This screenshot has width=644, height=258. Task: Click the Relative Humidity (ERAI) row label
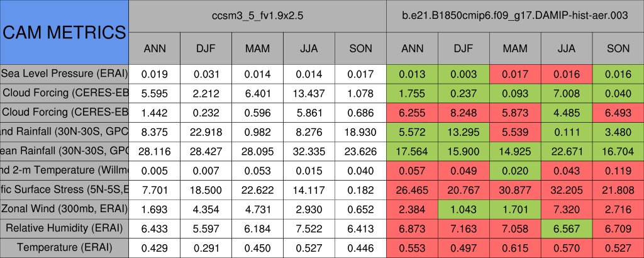click(x=64, y=228)
